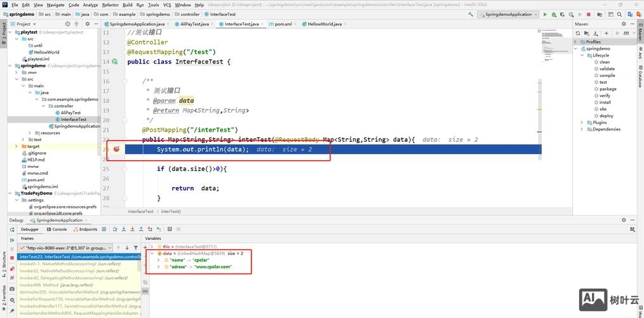This screenshot has width=644, height=318.
Task: Collapse Lifecycle node in Maven
Action: 582,55
